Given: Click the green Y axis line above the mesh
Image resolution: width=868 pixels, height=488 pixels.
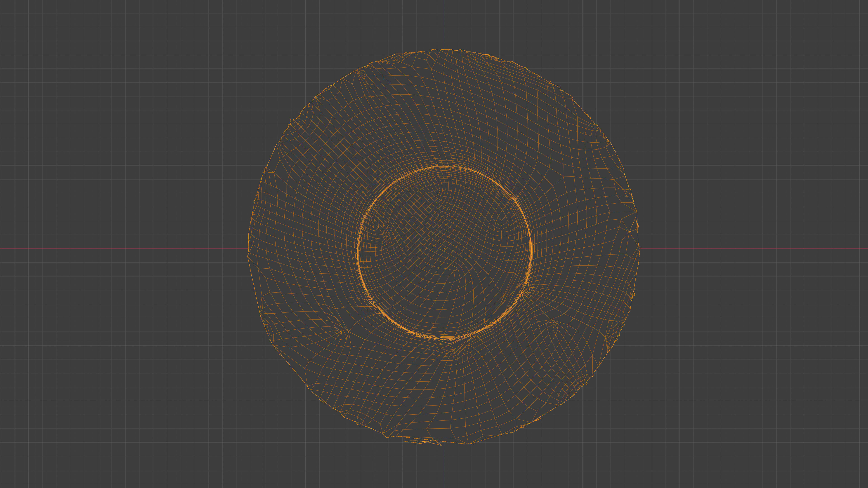Looking at the screenshot, I should [444, 23].
